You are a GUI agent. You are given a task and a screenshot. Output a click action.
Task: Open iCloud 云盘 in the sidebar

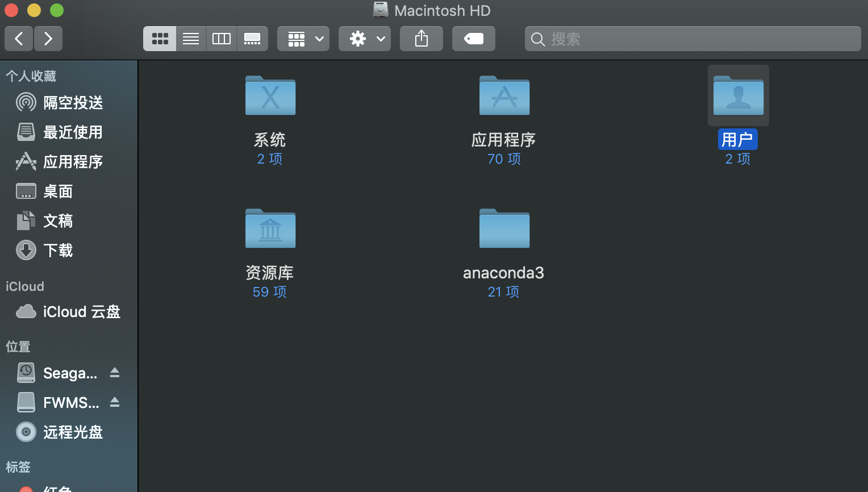69,312
